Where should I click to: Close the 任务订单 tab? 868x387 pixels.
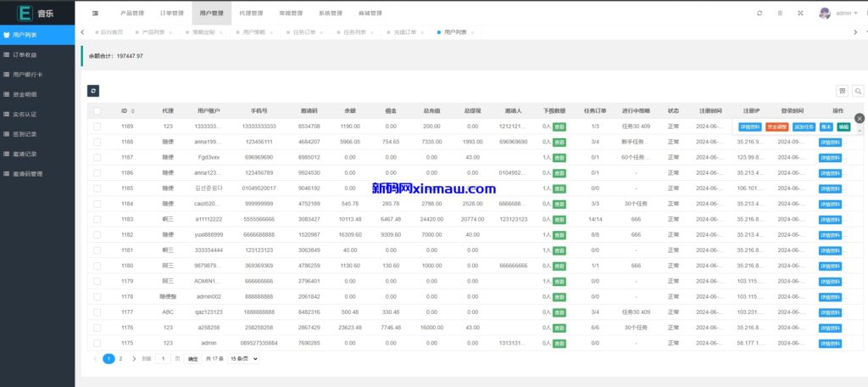(321, 32)
